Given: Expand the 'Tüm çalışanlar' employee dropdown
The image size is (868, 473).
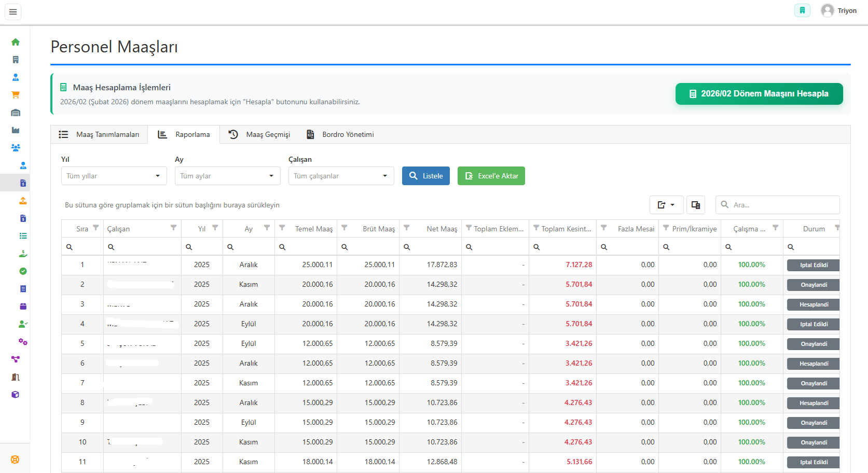Looking at the screenshot, I should (x=341, y=176).
